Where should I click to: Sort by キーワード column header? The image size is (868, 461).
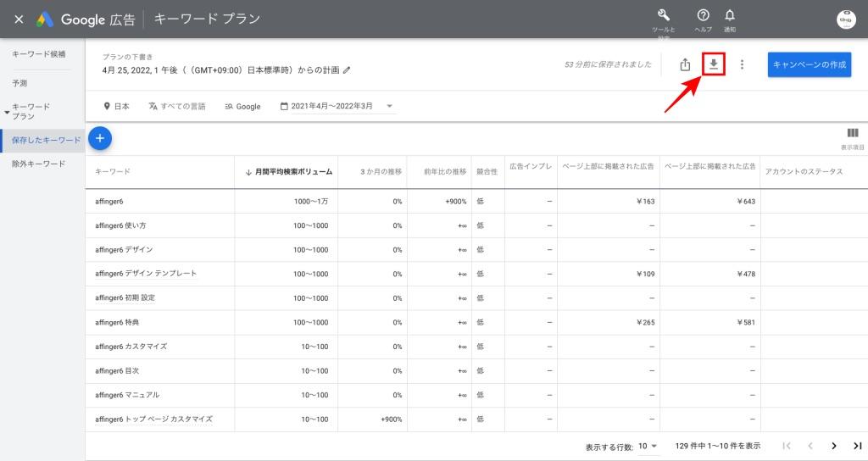pos(113,171)
